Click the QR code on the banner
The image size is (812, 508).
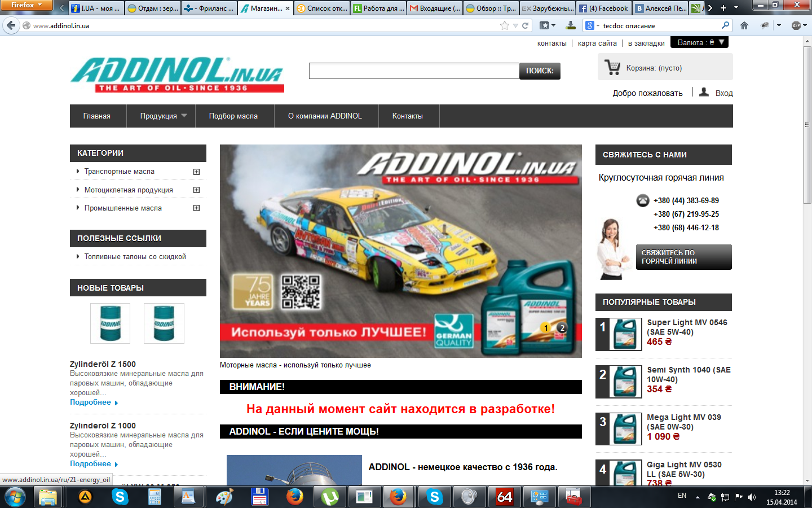[301, 292]
